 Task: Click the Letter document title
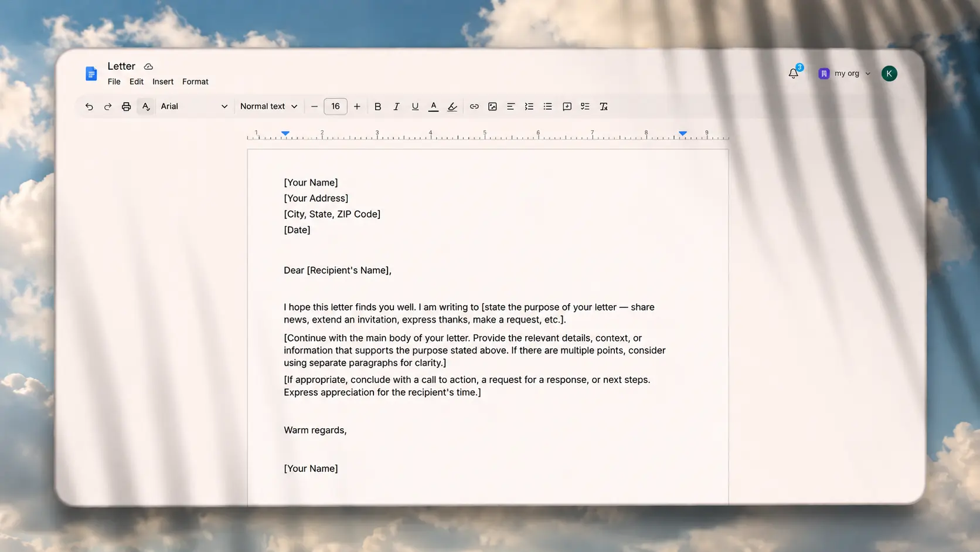121,66
